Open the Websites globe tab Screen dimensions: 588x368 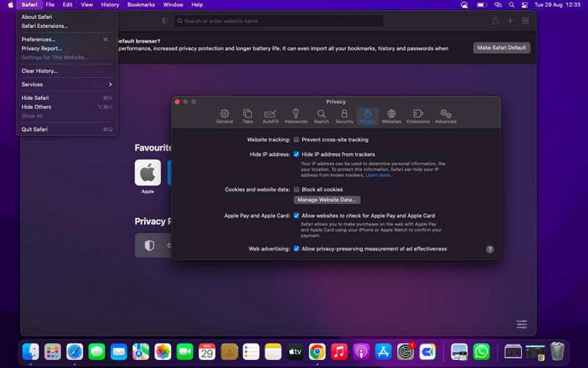point(391,117)
